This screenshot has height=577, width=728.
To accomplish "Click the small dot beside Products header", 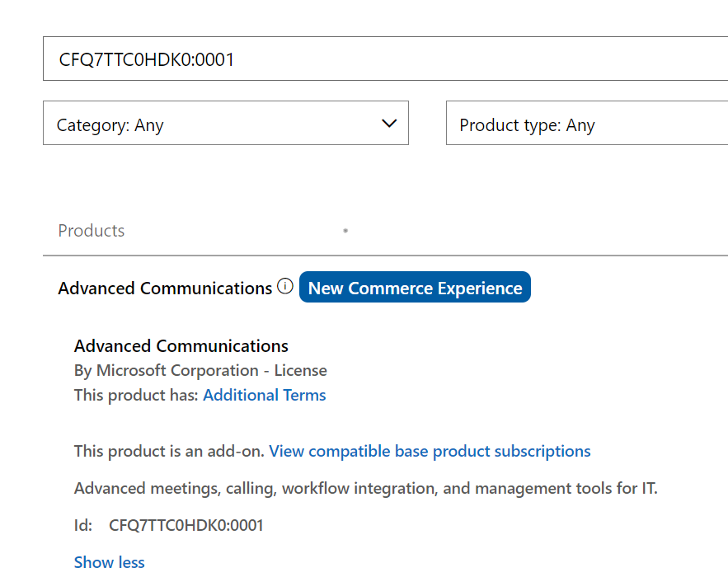I will (x=345, y=231).
